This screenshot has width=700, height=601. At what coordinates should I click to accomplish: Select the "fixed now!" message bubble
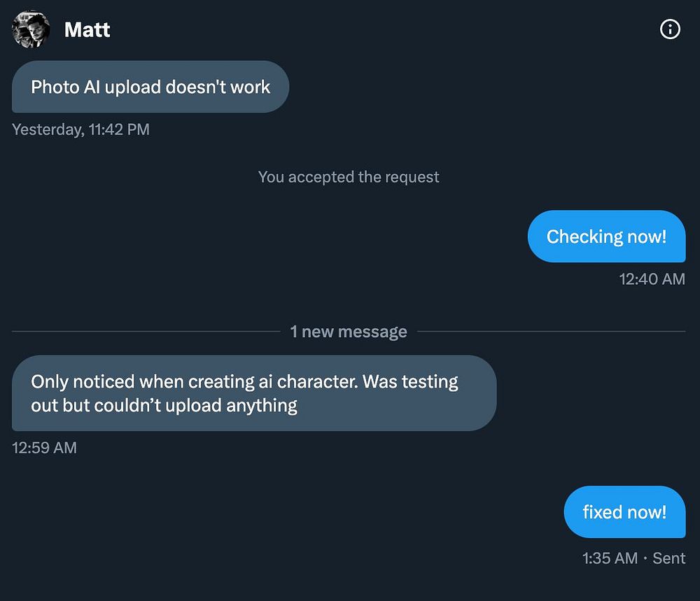tap(624, 512)
